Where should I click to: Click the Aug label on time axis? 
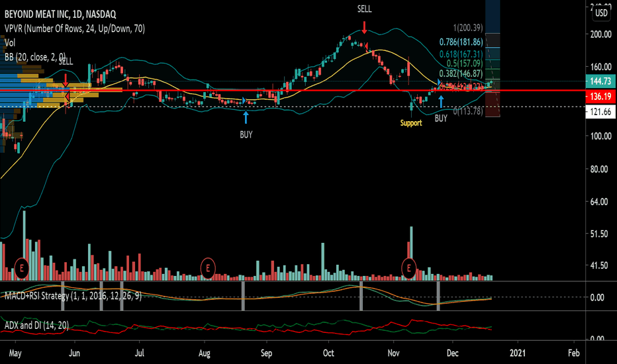tap(204, 353)
